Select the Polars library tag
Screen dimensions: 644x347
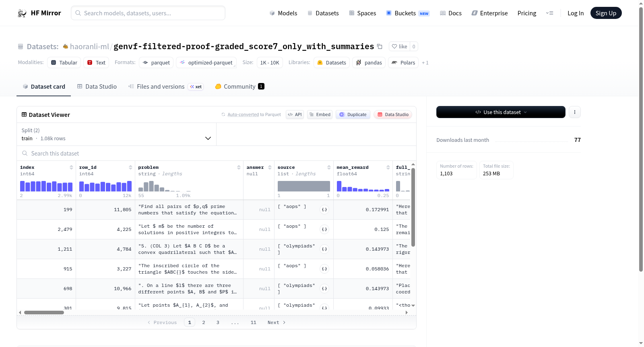403,62
